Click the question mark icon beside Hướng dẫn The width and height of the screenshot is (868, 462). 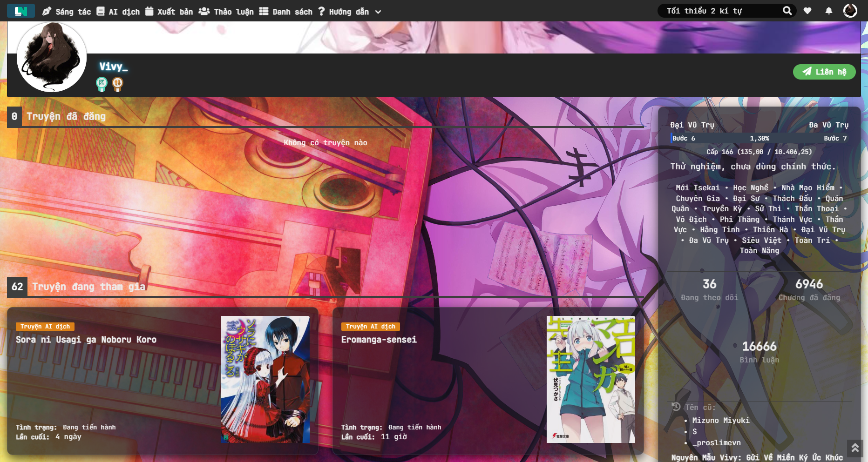321,11
